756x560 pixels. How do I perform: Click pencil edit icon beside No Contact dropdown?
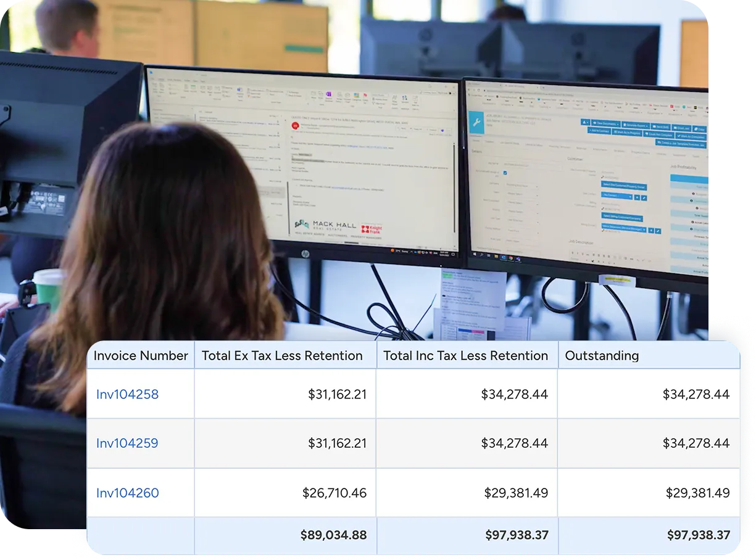pyautogui.click(x=644, y=198)
